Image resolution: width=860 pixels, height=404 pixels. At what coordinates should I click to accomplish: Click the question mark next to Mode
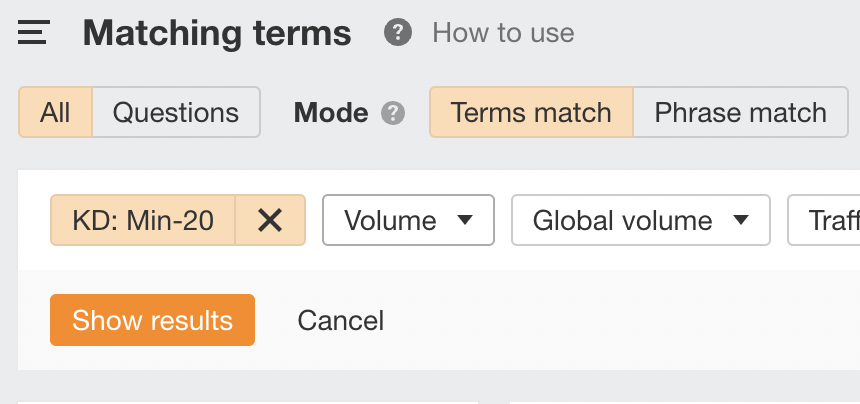pyautogui.click(x=393, y=112)
